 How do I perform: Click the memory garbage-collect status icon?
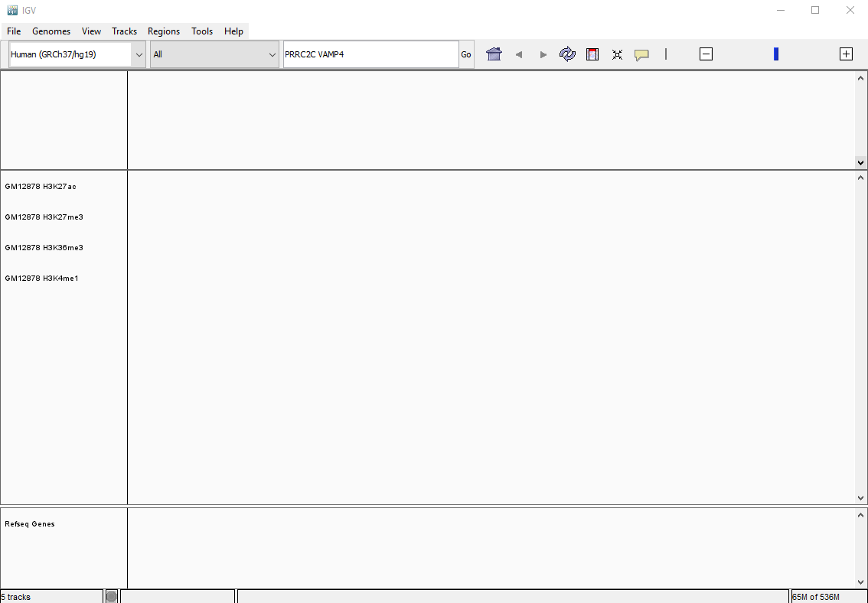coord(111,596)
